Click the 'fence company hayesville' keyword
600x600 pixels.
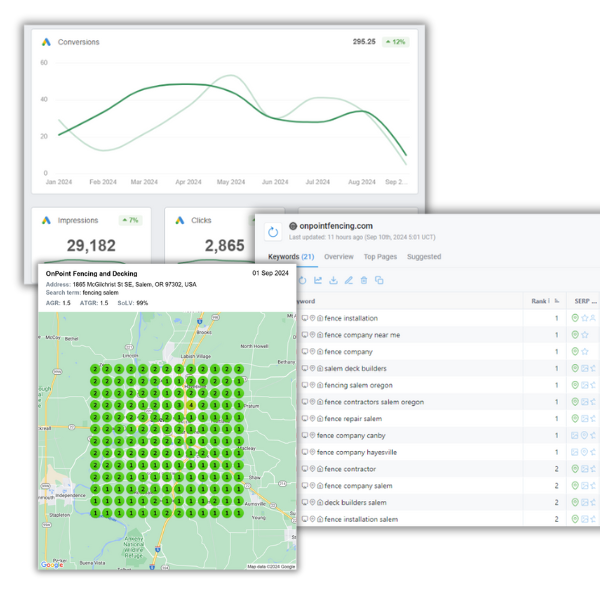tap(357, 452)
